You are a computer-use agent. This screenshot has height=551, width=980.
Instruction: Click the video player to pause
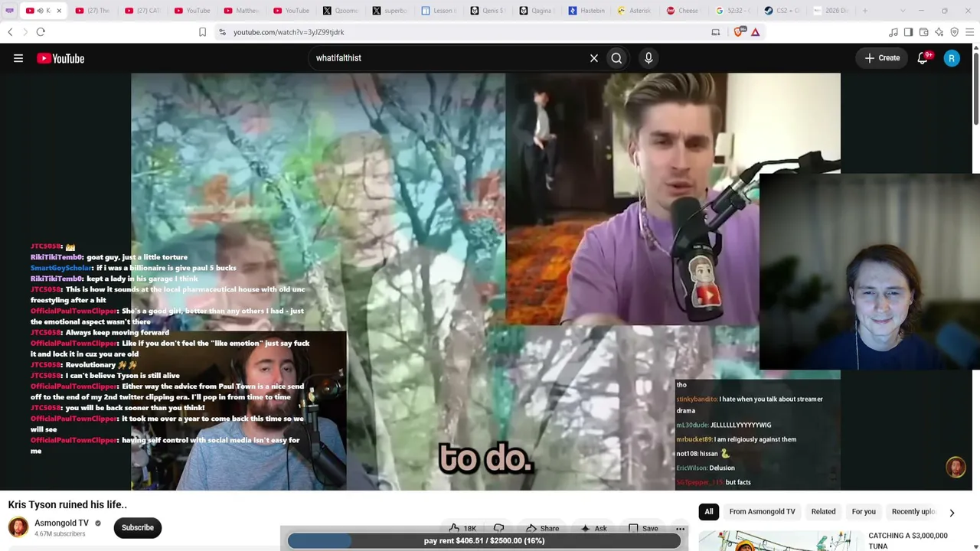(x=485, y=282)
